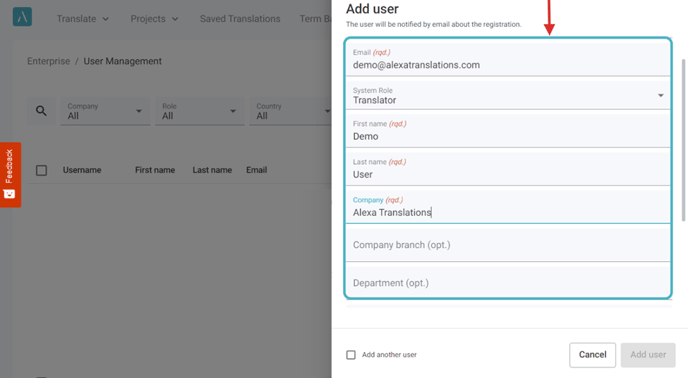Click the Cancel button

coord(592,355)
